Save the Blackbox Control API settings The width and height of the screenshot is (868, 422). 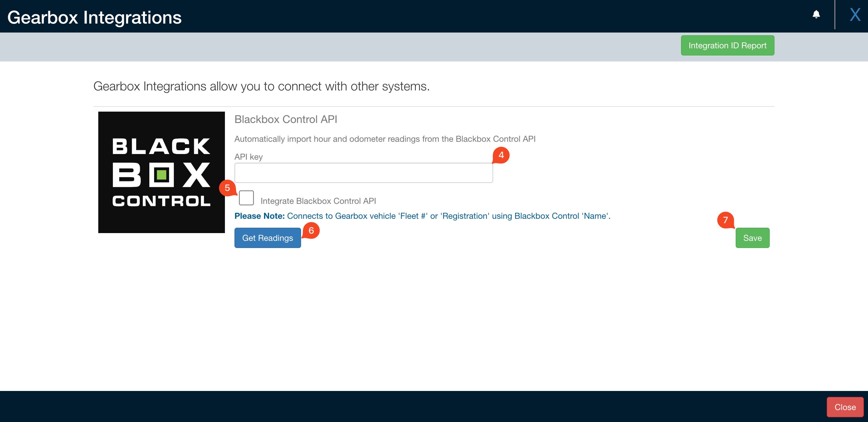(x=752, y=238)
